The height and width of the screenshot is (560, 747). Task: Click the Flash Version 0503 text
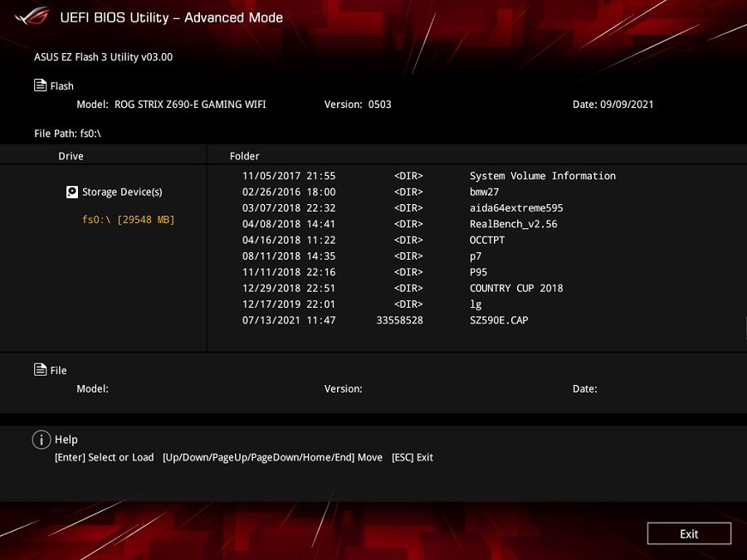point(358,105)
